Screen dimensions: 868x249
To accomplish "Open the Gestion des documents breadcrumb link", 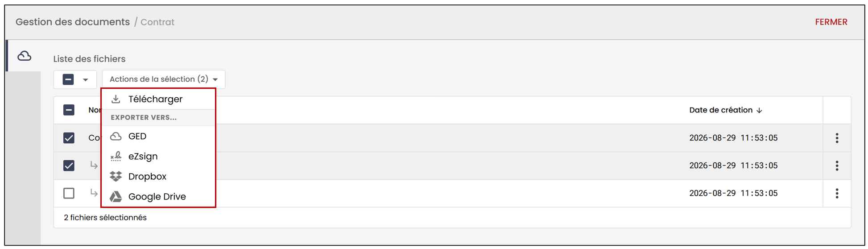I will click(73, 22).
